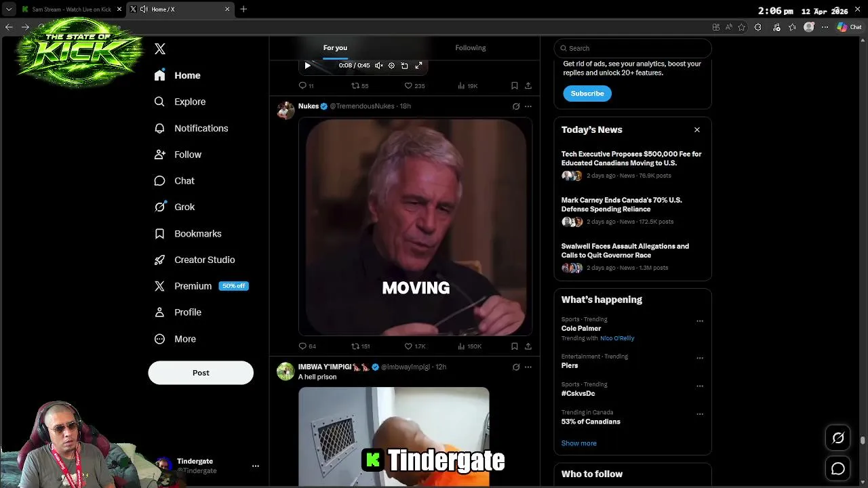This screenshot has width=868, height=488.
Task: Close the Today's News panel
Action: [x=696, y=129]
